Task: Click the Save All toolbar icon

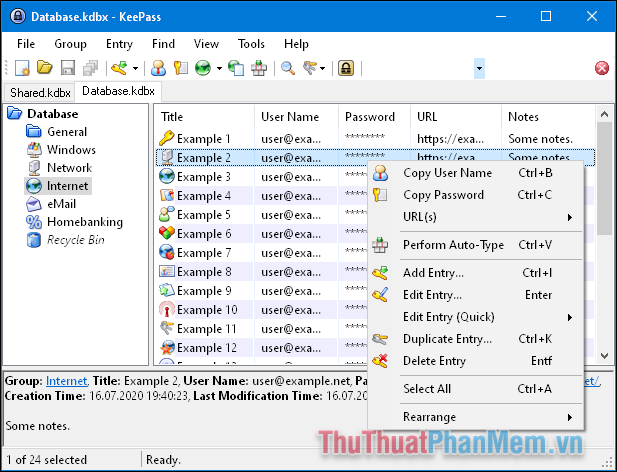Action: point(91,68)
